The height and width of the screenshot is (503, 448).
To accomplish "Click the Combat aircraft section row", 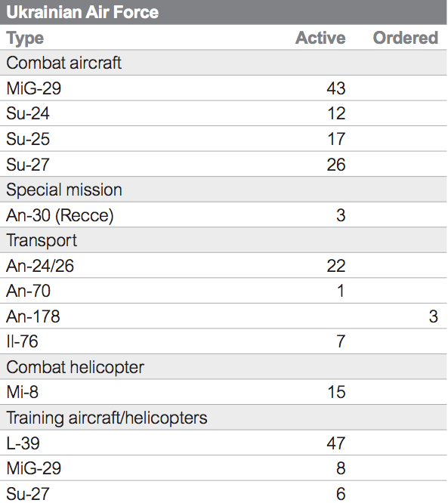I will click(x=224, y=63).
